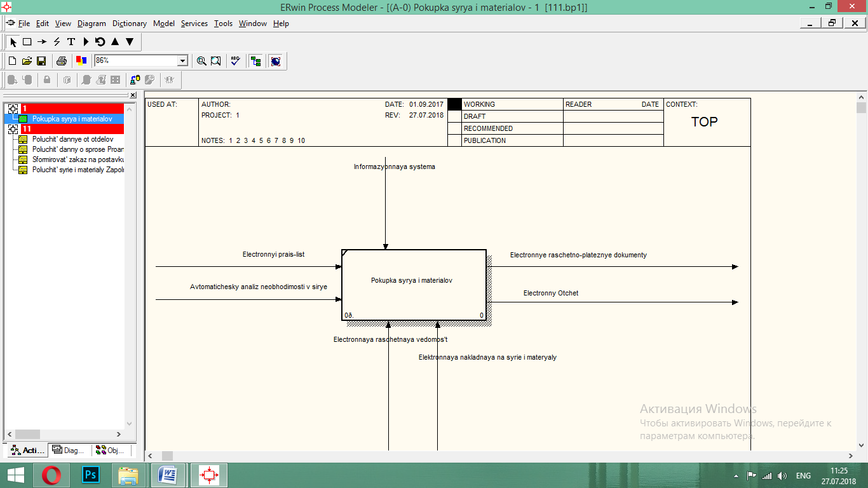The height and width of the screenshot is (488, 868).
Task: Click the wrench key ModelMart icon
Action: click(150, 80)
